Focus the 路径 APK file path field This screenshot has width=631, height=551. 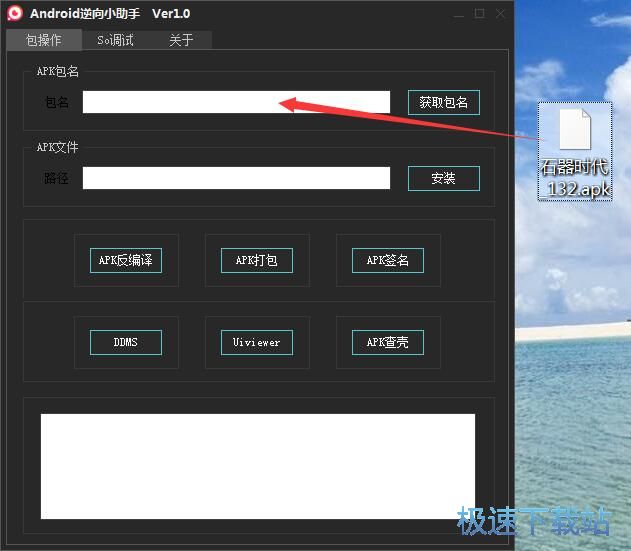pyautogui.click(x=236, y=178)
